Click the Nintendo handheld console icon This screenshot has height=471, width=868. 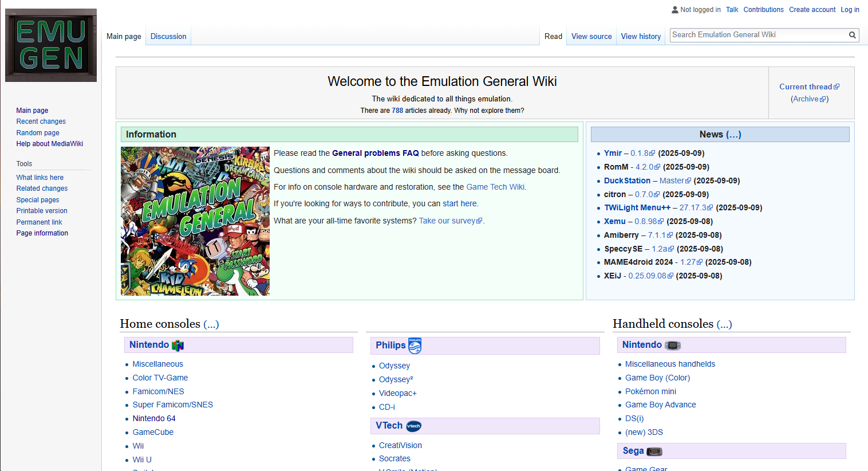click(673, 346)
